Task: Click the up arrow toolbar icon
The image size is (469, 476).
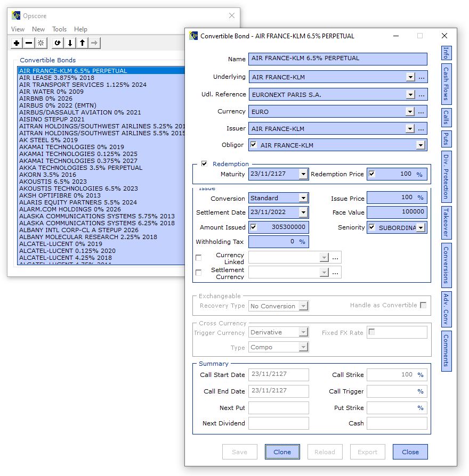Action: pyautogui.click(x=82, y=43)
